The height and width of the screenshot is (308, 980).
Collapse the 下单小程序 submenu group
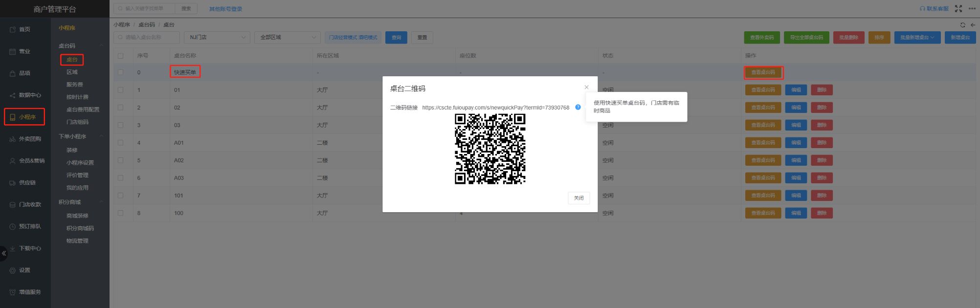101,136
